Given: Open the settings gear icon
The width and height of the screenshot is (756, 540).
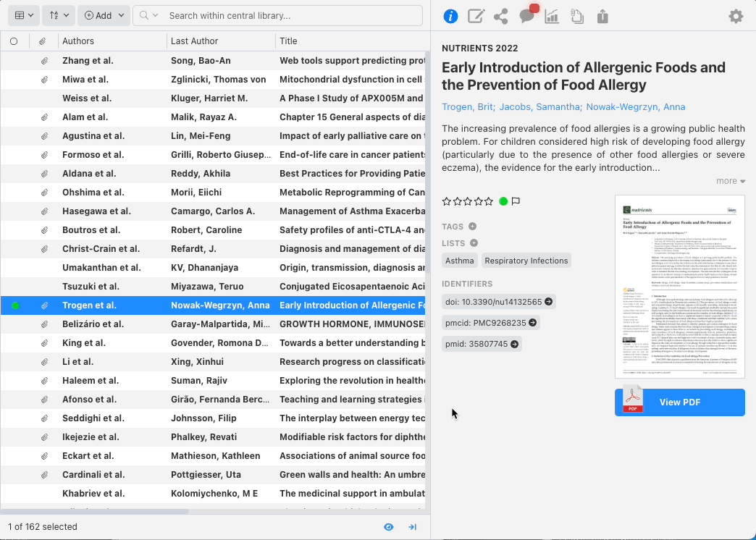Looking at the screenshot, I should [x=736, y=16].
